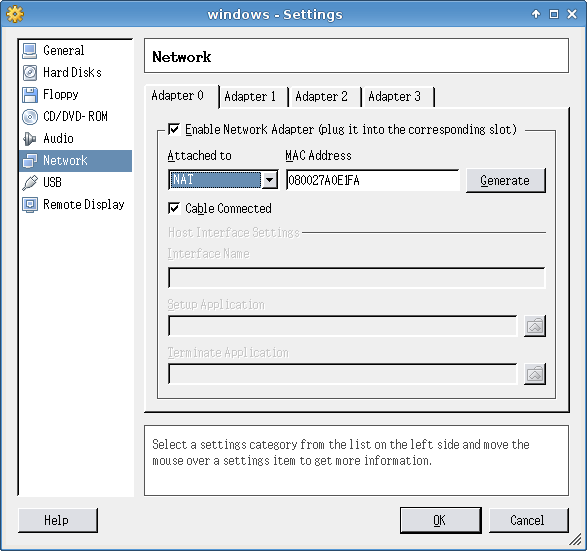
Task: Click into the MAC Address field
Action: (x=372, y=180)
